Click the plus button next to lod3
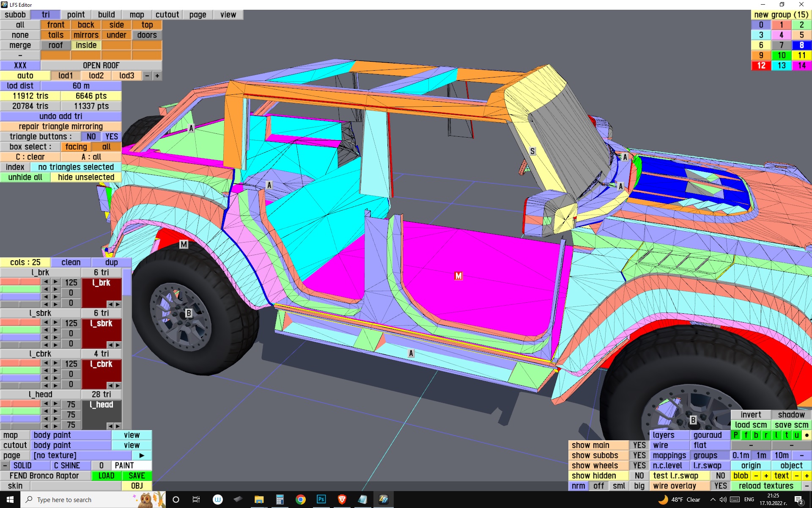This screenshot has width=812, height=508. (157, 76)
